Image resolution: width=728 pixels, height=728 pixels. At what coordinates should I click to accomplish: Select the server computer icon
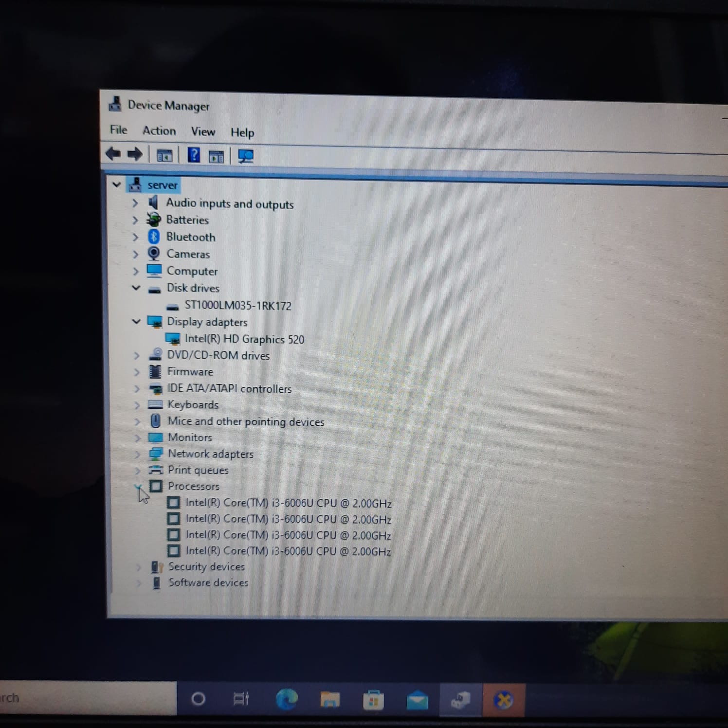pos(135,184)
